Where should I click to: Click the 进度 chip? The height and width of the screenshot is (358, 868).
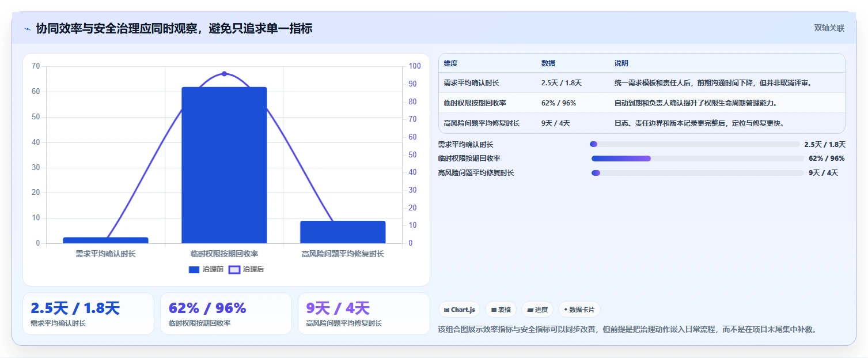tap(537, 310)
